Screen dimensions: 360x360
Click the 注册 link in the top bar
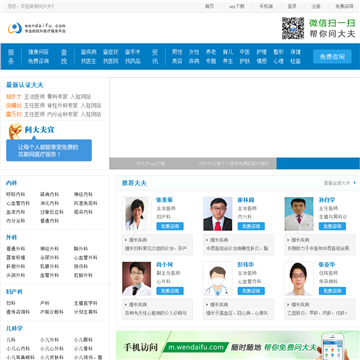click(x=316, y=6)
